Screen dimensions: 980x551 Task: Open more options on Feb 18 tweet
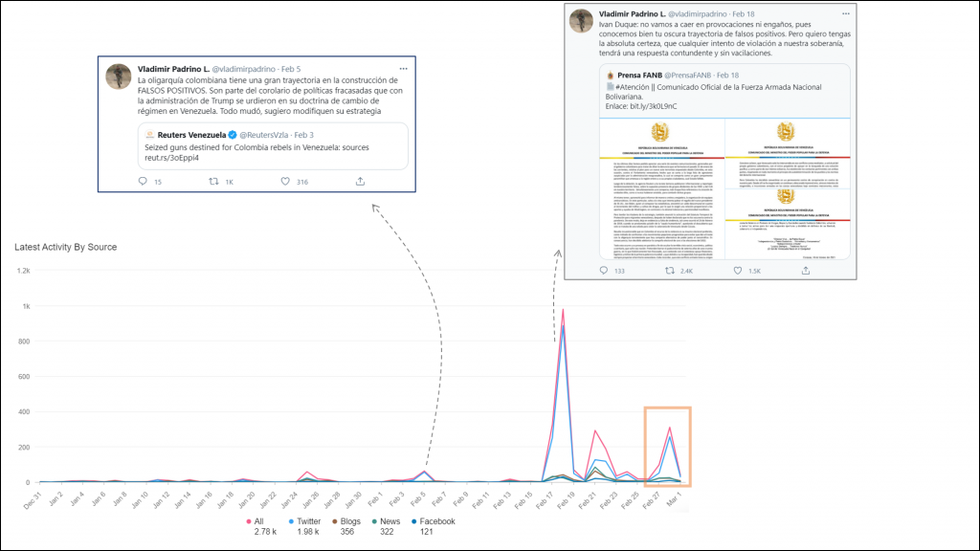(846, 13)
